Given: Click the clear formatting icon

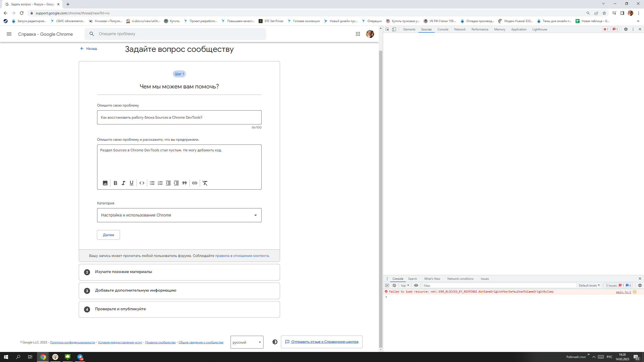Looking at the screenshot, I should click(x=205, y=183).
